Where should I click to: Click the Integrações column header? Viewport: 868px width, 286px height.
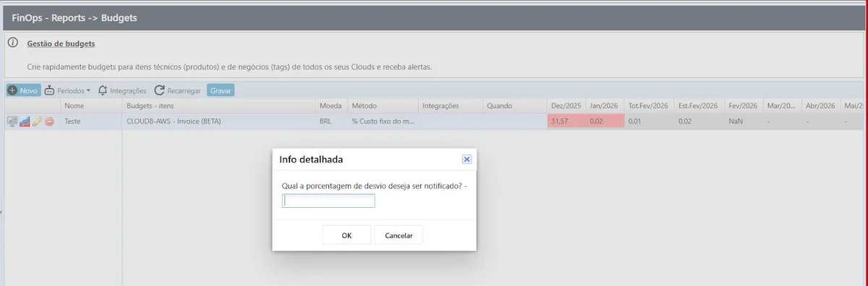(x=450, y=106)
